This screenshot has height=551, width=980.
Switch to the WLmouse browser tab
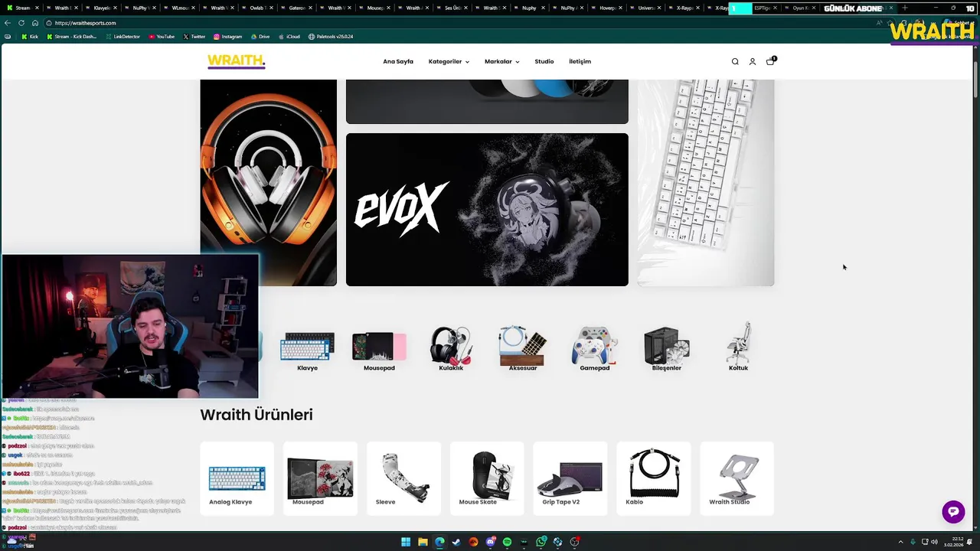(x=180, y=8)
